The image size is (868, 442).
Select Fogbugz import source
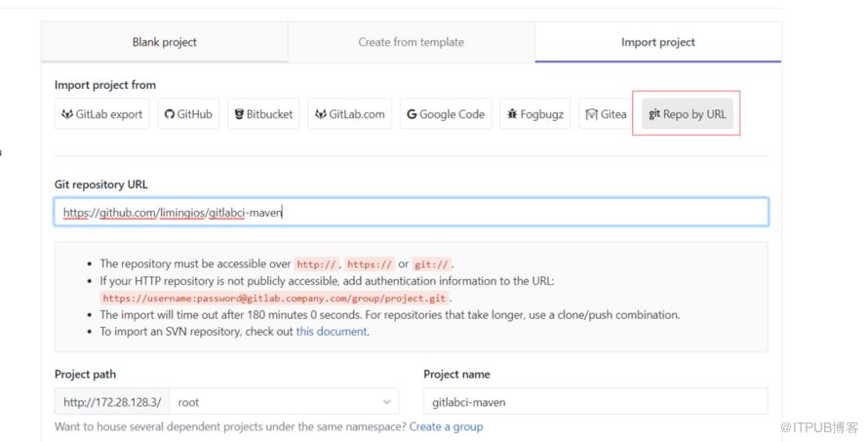534,114
